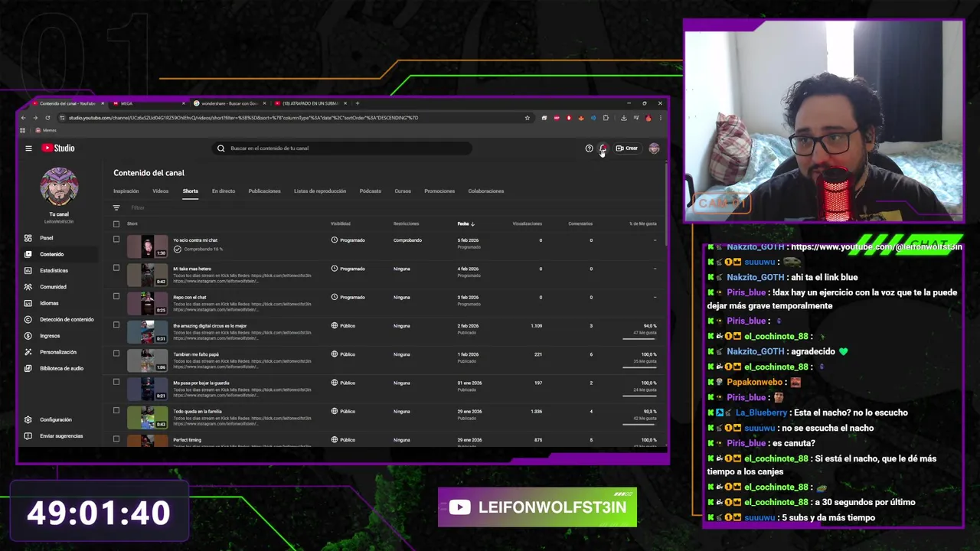Viewport: 980px width, 551px height.
Task: Open Público visibility for Todo queda en la familia
Action: tap(343, 411)
